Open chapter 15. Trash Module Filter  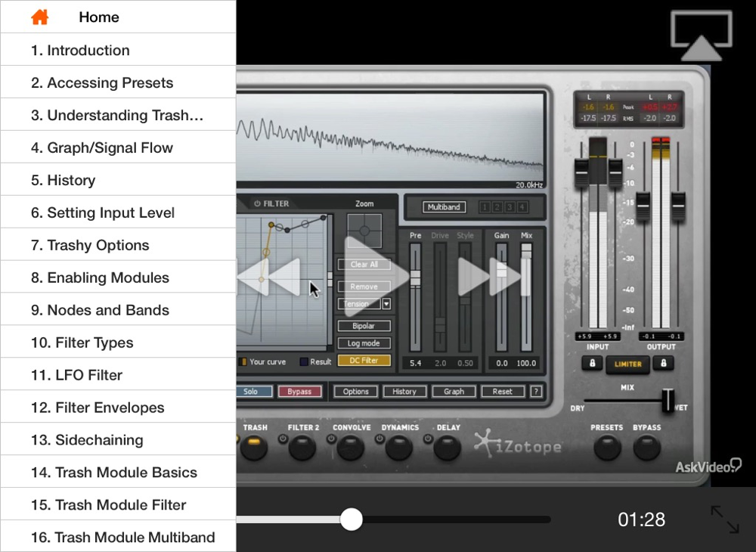point(118,504)
